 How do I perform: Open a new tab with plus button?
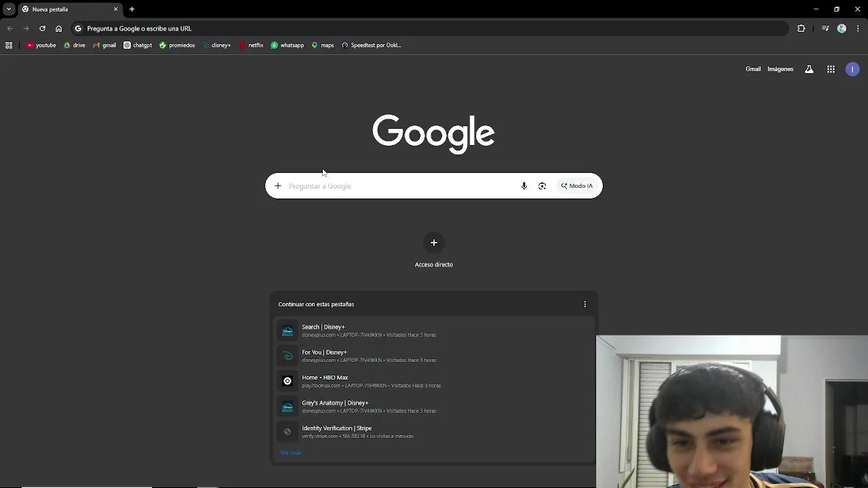[x=132, y=9]
